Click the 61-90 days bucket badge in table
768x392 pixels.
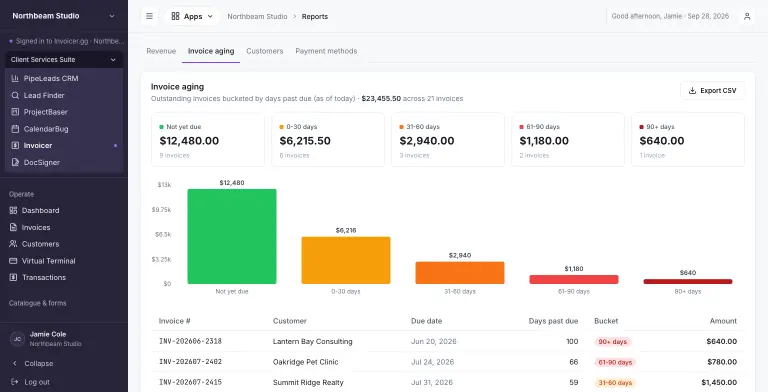coord(615,362)
